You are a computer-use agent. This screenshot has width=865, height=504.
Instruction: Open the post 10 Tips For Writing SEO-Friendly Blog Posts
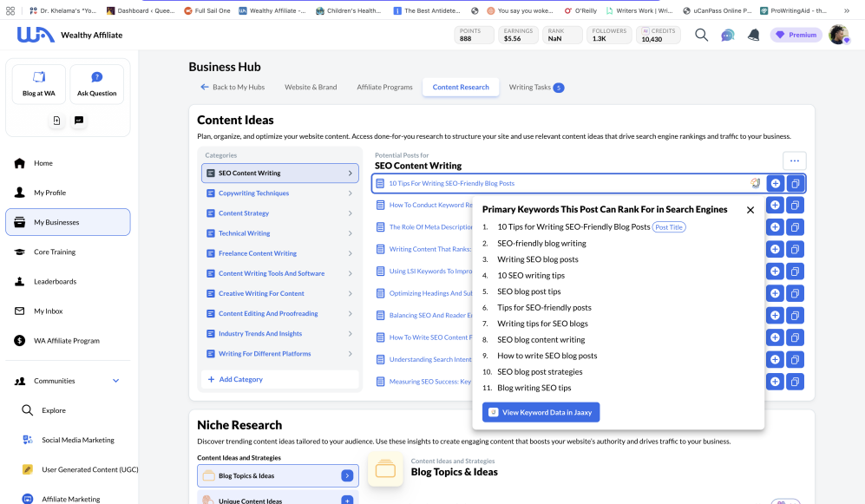coord(452,184)
